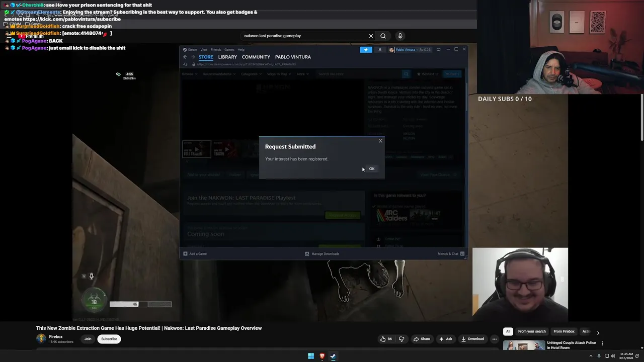Image resolution: width=644 pixels, height=362 pixels.
Task: Open Friends & Chat in Steam
Action: coord(451,254)
